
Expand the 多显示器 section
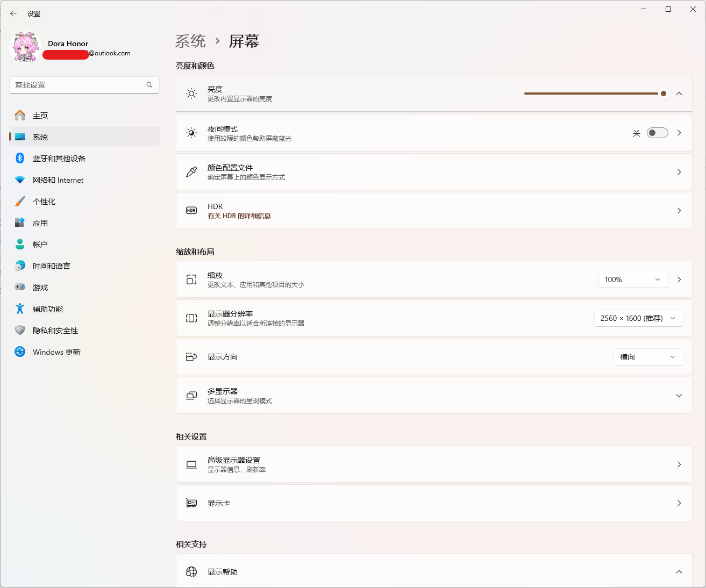[x=679, y=395]
